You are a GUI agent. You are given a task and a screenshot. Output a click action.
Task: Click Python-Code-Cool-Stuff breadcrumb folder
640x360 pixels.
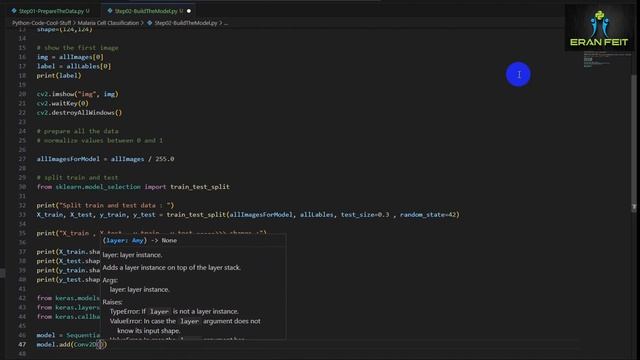[x=41, y=23]
